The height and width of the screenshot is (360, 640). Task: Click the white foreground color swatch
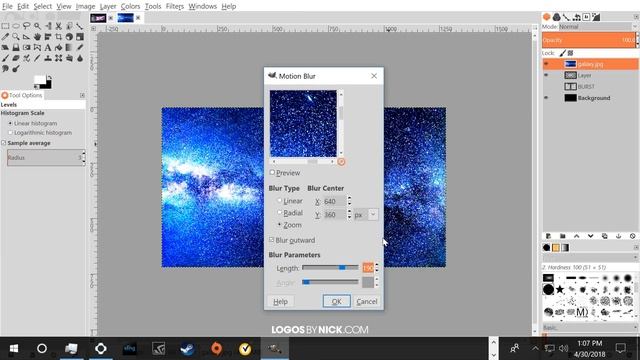(x=40, y=80)
